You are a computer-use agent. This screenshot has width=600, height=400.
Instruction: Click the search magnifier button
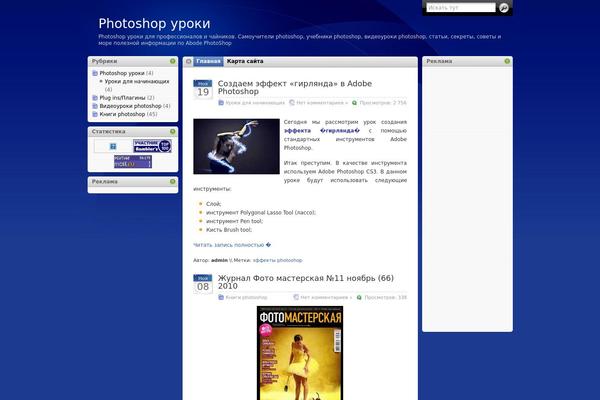click(504, 7)
